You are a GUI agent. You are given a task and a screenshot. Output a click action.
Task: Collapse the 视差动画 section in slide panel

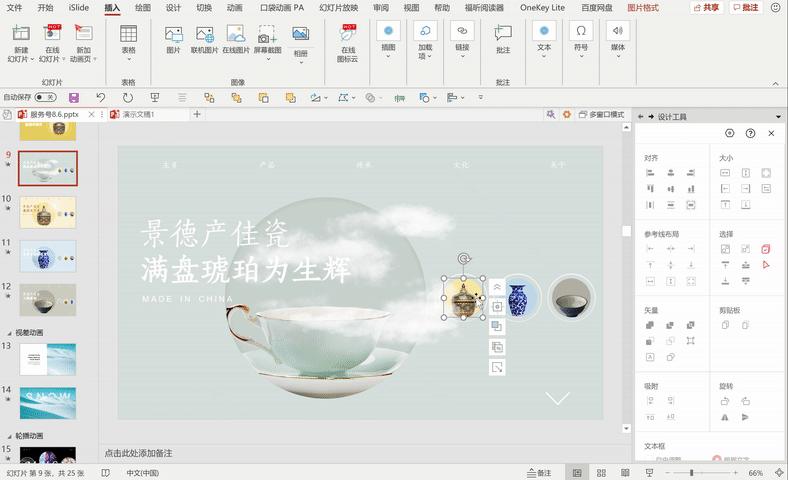9,333
